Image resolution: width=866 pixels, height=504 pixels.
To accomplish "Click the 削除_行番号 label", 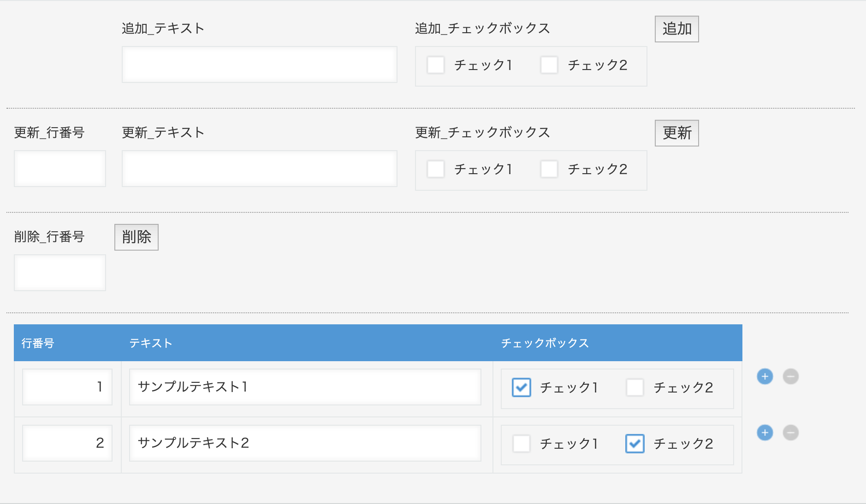I will 49,237.
